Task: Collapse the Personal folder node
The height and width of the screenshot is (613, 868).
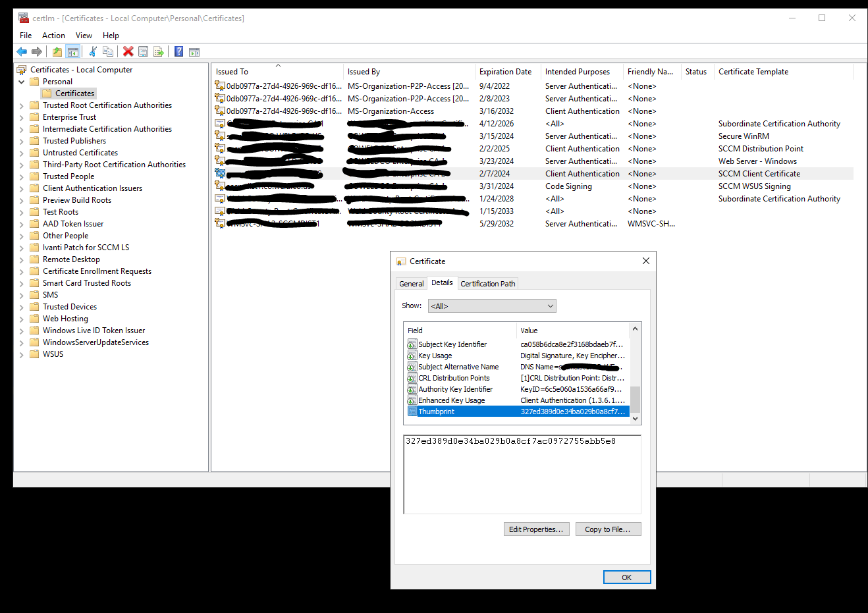Action: 22,82
